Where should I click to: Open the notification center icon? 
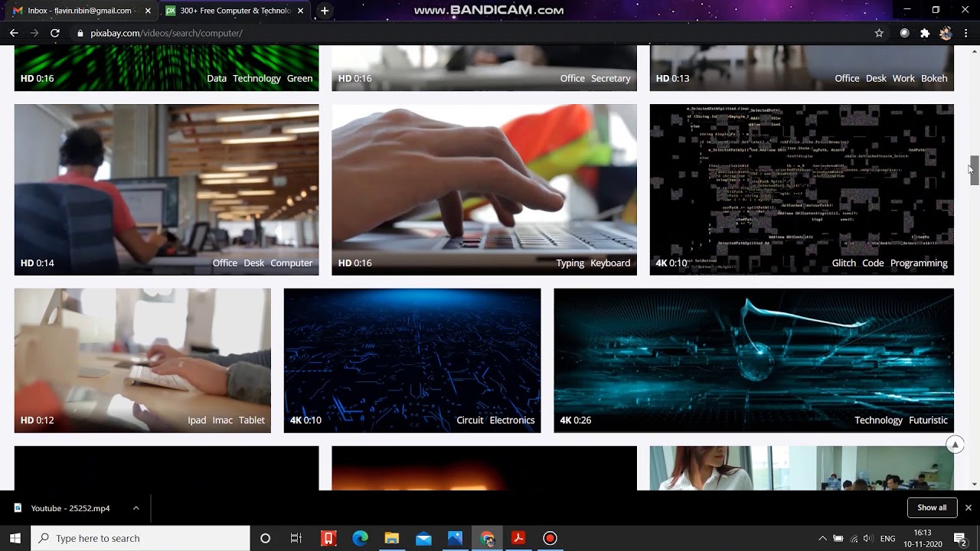(x=960, y=538)
